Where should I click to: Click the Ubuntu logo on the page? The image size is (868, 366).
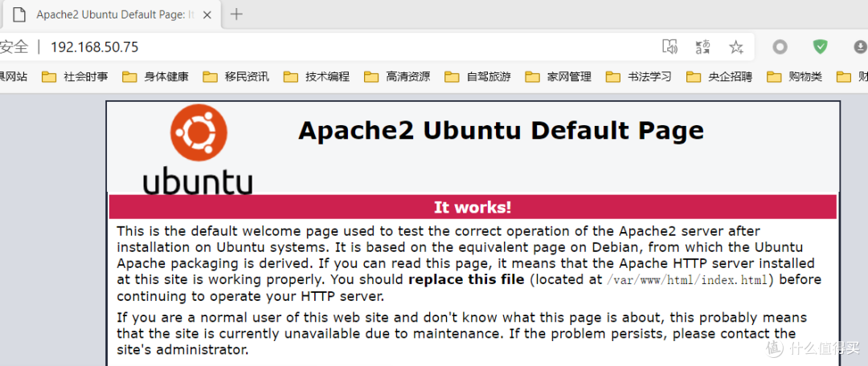pyautogui.click(x=198, y=149)
